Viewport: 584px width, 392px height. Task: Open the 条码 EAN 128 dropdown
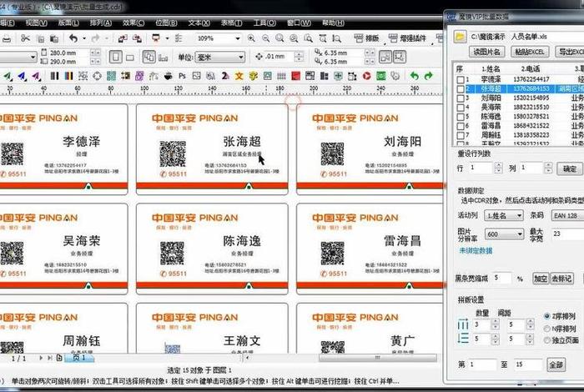567,215
